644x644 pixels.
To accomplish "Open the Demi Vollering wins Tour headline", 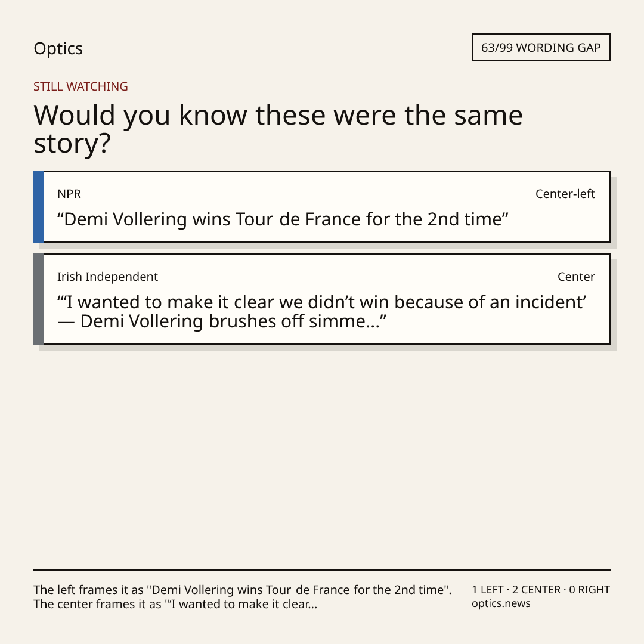I will tap(283, 219).
